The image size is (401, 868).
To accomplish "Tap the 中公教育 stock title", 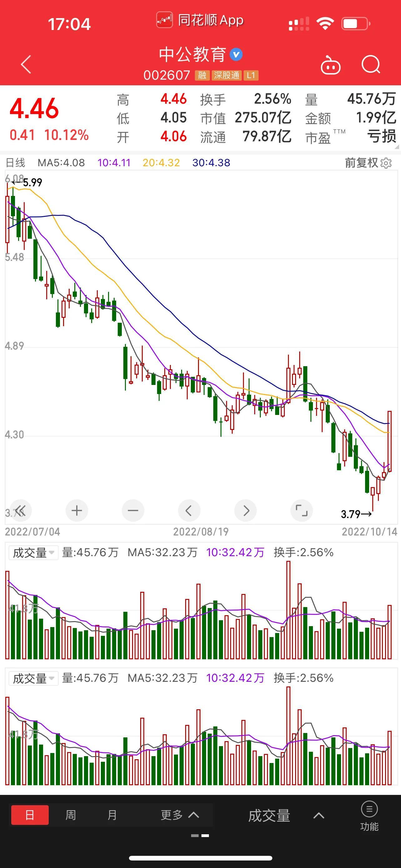I will [x=192, y=55].
